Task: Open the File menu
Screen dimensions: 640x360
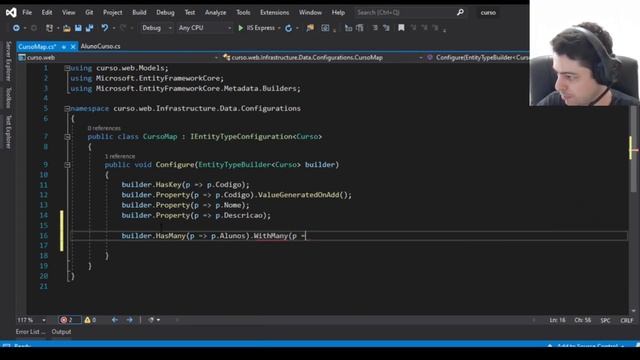Action: point(27,12)
